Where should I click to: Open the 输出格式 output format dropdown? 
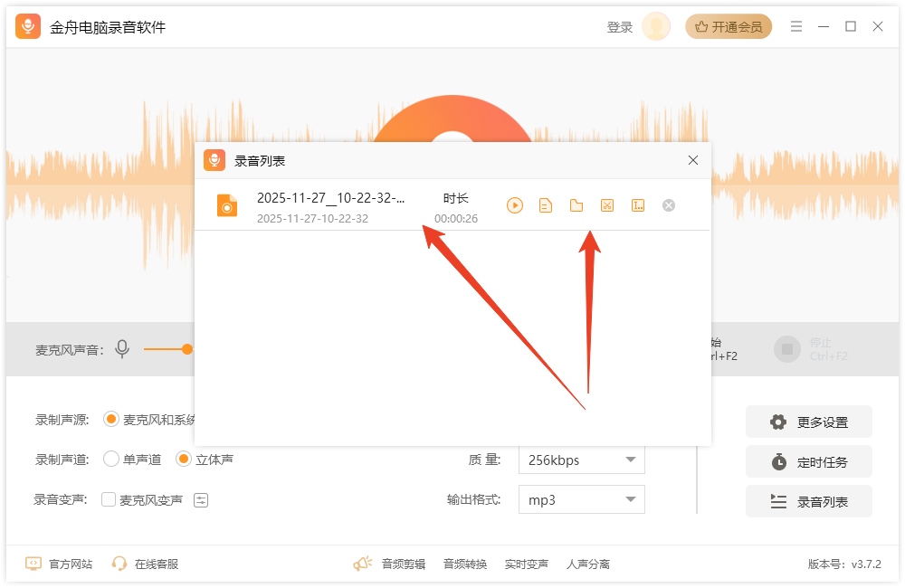pos(581,499)
